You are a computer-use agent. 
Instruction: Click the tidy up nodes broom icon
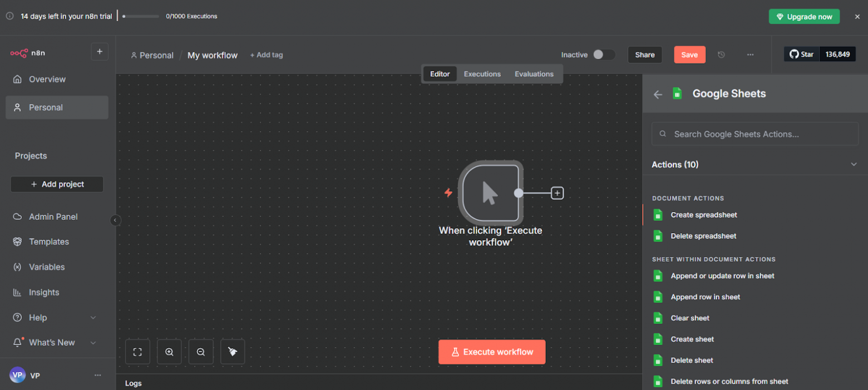(233, 352)
